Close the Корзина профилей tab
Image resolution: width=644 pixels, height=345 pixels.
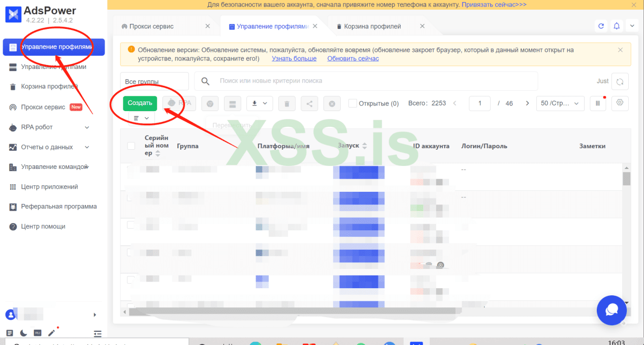tap(423, 26)
